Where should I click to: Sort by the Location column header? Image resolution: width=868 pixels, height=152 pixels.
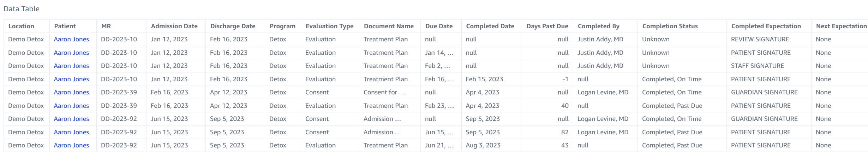[x=21, y=26]
